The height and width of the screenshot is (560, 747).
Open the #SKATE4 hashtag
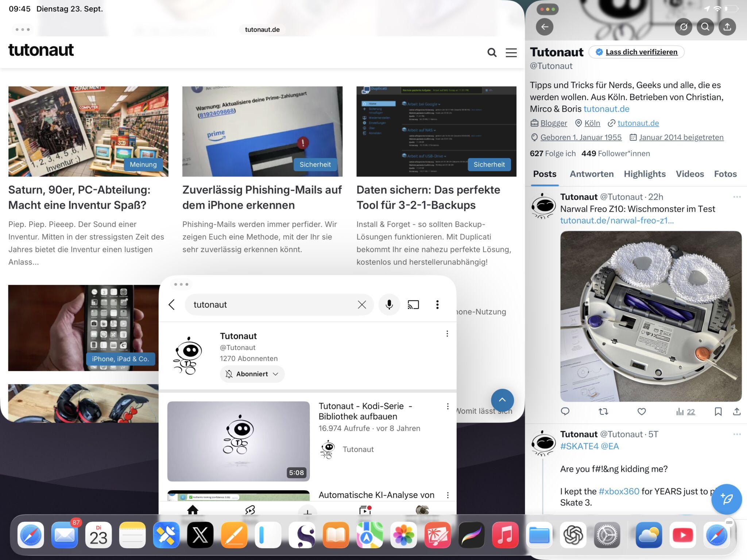579,446
